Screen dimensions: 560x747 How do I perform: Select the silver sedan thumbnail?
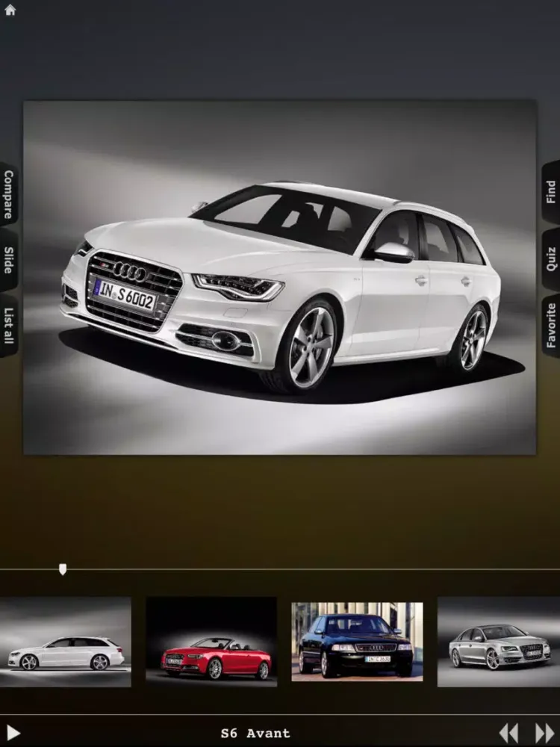[x=499, y=642]
